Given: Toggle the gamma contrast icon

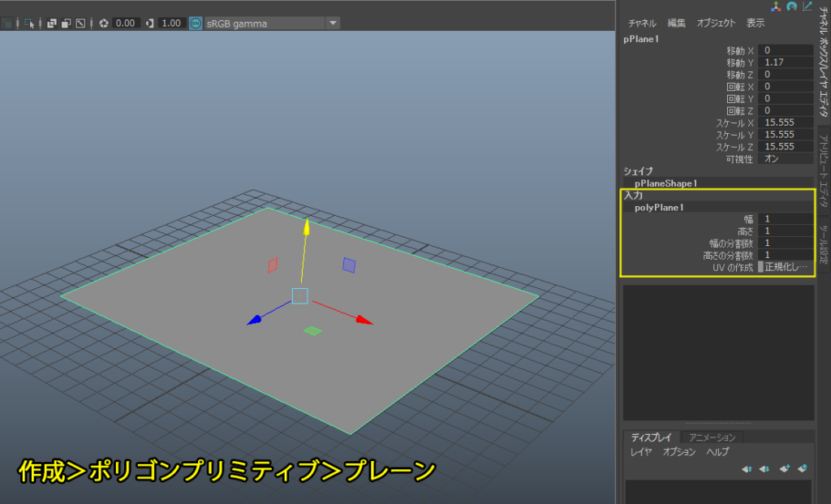Looking at the screenshot, I should (x=150, y=24).
